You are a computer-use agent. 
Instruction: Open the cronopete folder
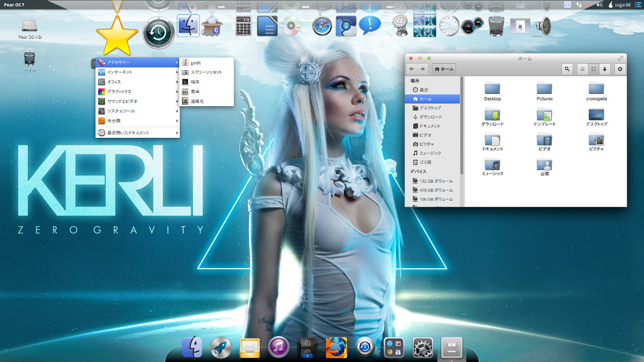596,91
